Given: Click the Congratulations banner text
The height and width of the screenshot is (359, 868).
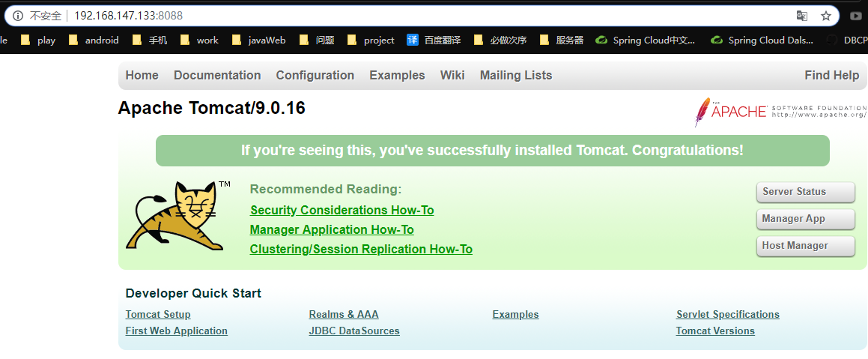Looking at the screenshot, I should click(492, 151).
